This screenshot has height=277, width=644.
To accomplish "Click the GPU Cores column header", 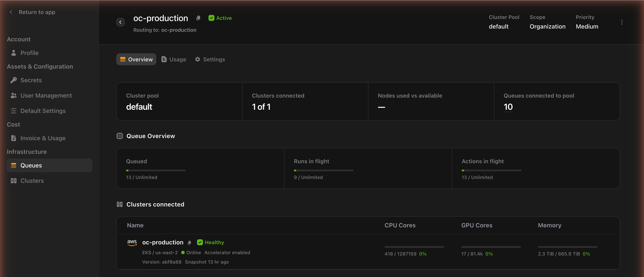I will pos(477,225).
